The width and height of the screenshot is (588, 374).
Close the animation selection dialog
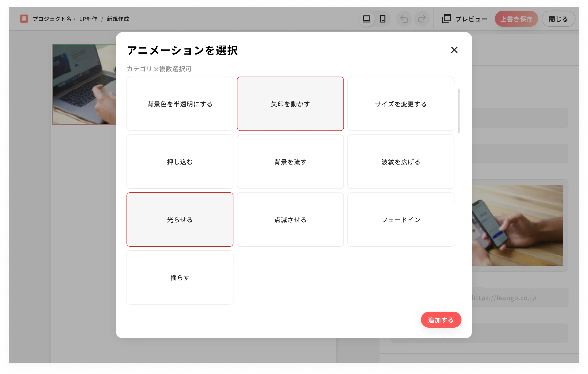[x=454, y=50]
